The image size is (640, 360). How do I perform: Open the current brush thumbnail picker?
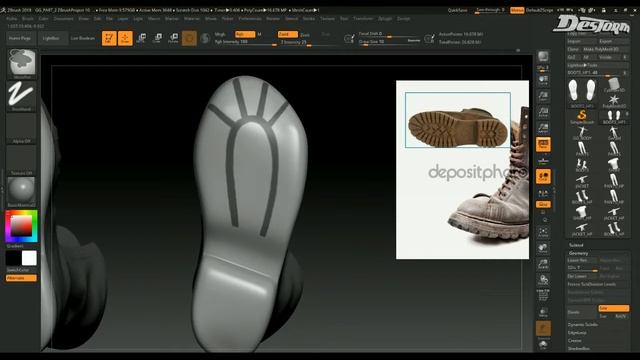tap(22, 63)
